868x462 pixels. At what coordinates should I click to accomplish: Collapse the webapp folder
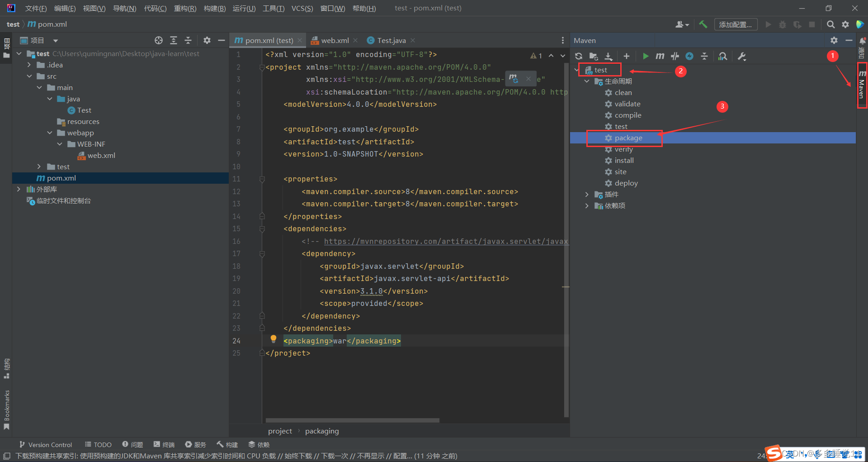click(50, 133)
